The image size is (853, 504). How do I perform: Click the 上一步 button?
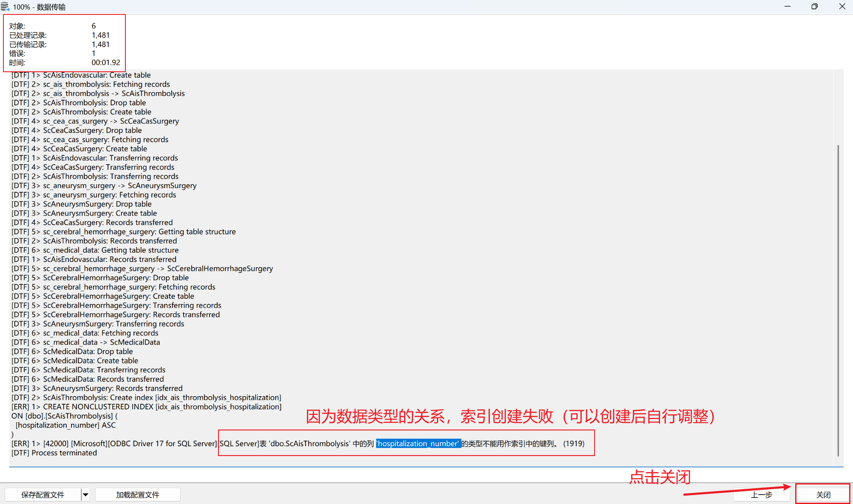pyautogui.click(x=761, y=494)
